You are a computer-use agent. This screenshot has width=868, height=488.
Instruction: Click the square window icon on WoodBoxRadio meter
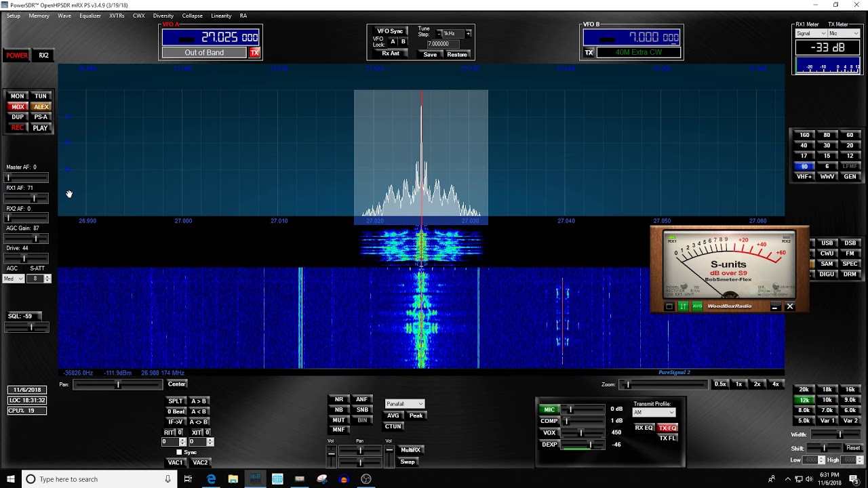coord(669,306)
